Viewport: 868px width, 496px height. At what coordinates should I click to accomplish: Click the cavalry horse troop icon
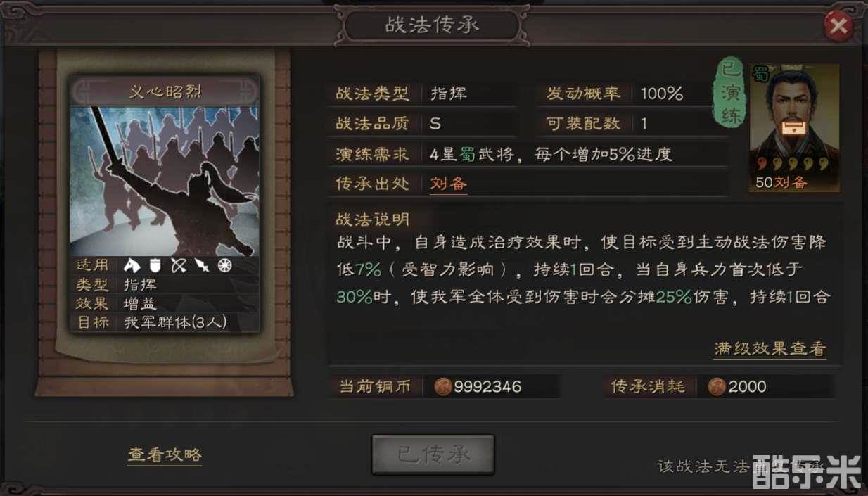click(x=132, y=265)
